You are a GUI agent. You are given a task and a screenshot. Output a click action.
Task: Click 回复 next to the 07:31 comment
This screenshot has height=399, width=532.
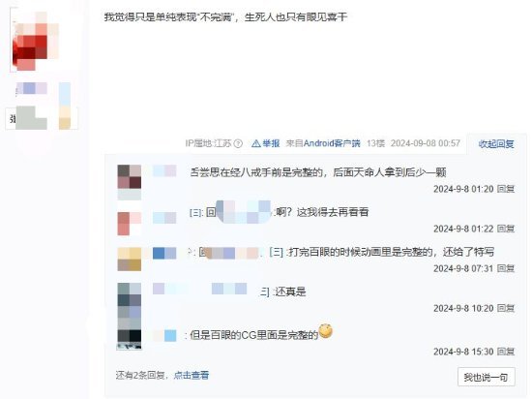pyautogui.click(x=506, y=268)
